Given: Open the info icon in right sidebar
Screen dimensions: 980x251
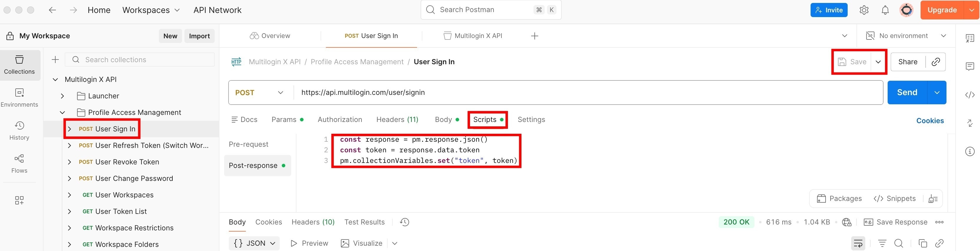Looking at the screenshot, I should (970, 152).
